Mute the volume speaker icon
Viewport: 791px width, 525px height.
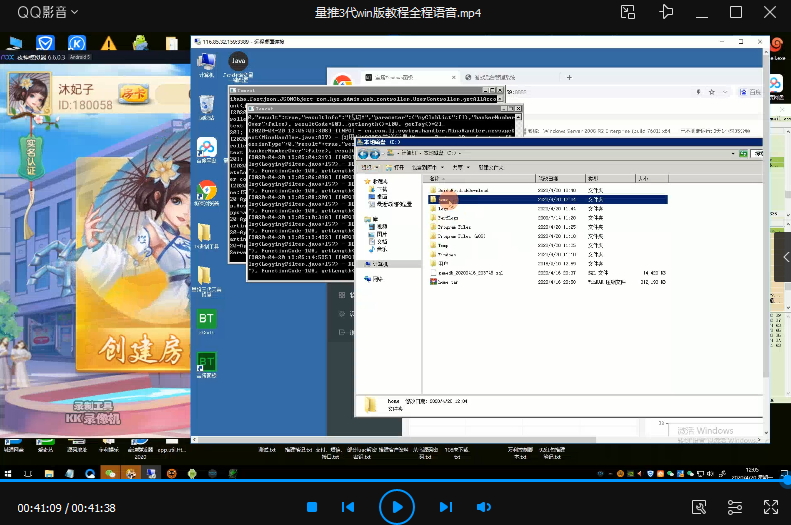[484, 507]
